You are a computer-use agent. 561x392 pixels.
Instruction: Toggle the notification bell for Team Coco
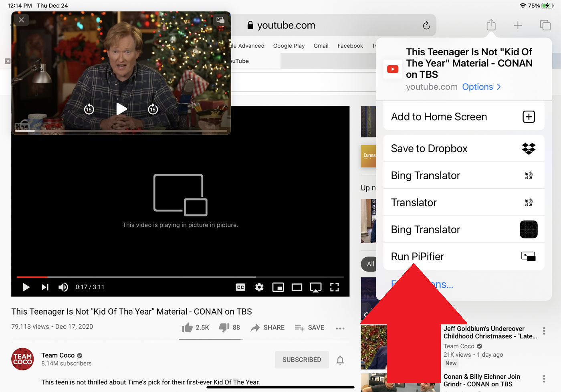[x=340, y=360]
